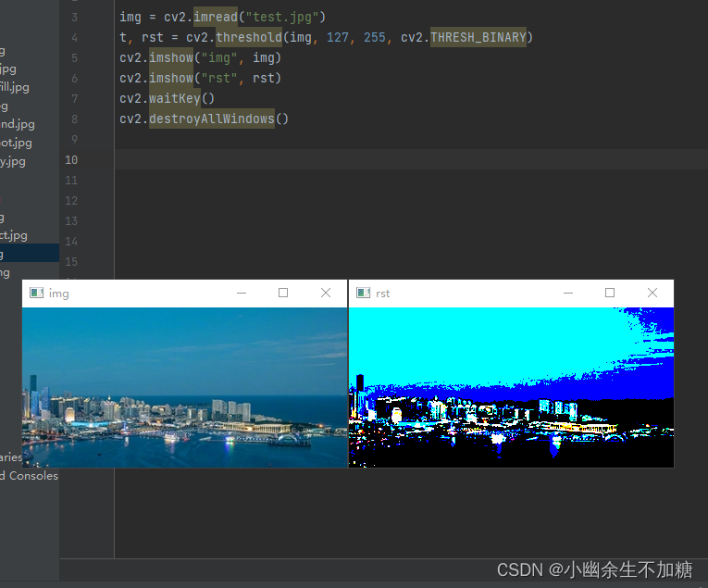Click the img window's app icon

[37, 293]
